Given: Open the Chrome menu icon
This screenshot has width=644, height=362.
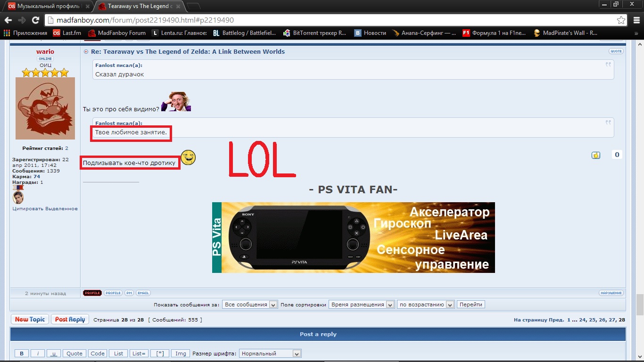Looking at the screenshot, I should coord(635,20).
